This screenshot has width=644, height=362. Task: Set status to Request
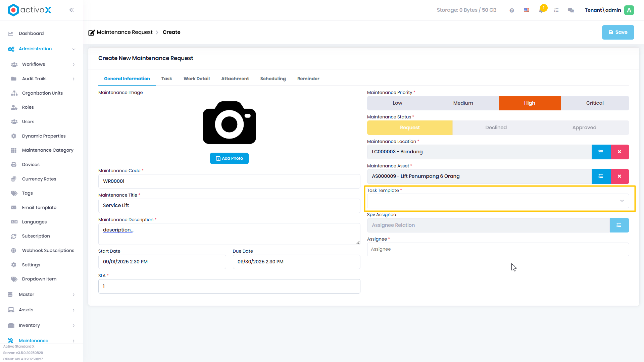pyautogui.click(x=410, y=128)
